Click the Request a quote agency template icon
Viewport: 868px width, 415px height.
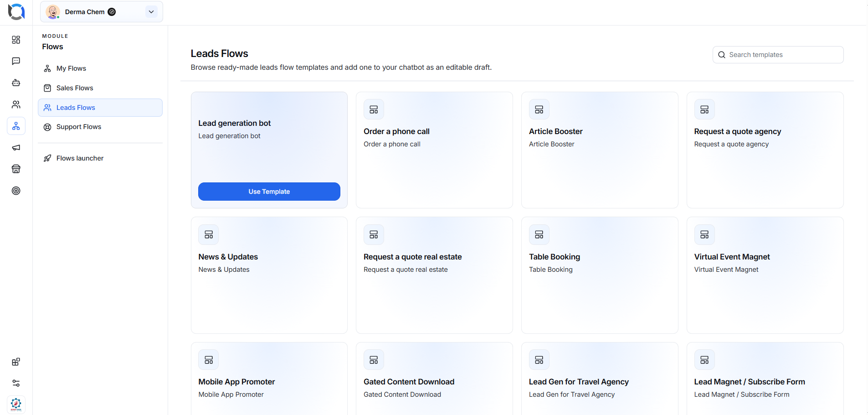704,109
